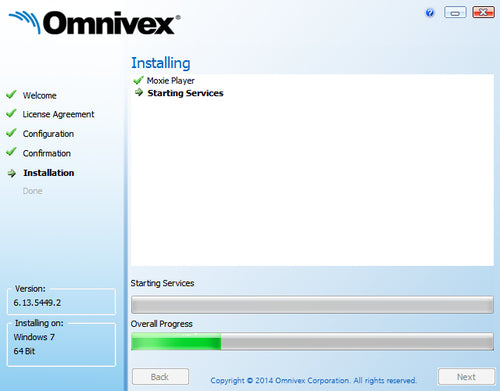Click the Overall Progress label
Viewport: 500px width, 391px height.
(x=162, y=324)
